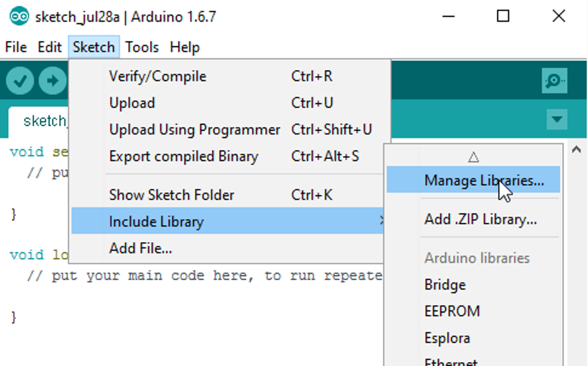Click Show Sketch Folder
Image resolution: width=588 pixels, height=366 pixels.
coord(172,195)
